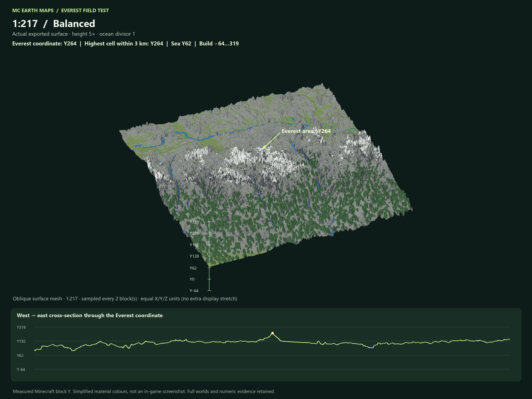Click the 'Actual exported surface' subtitle line

pos(74,34)
